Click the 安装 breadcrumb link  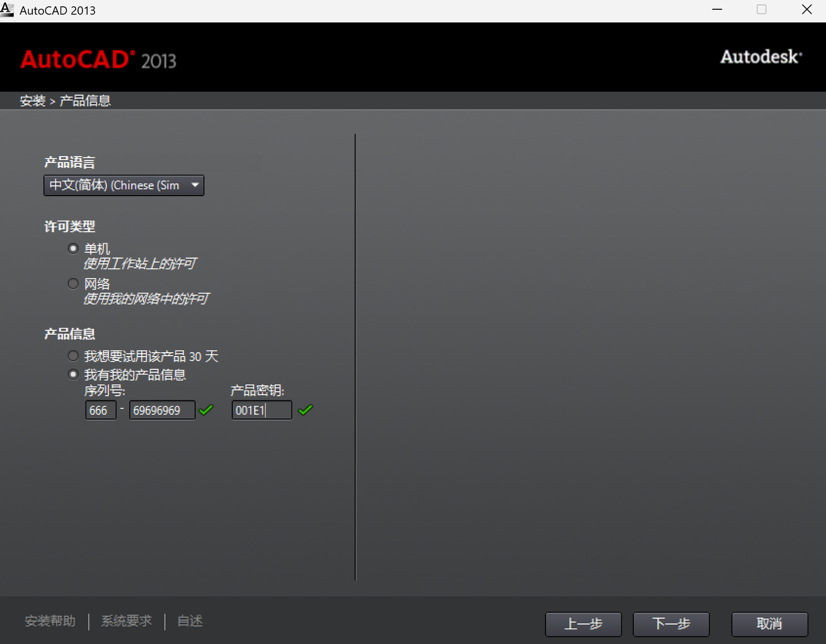32,100
